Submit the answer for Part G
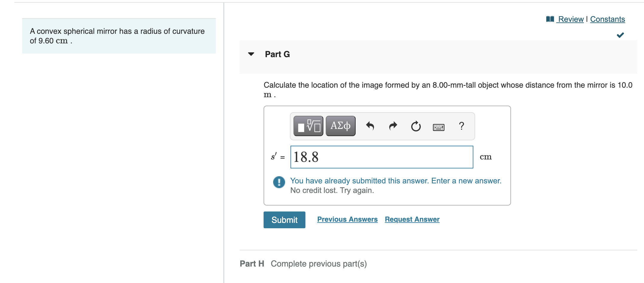644x283 pixels. 284,220
